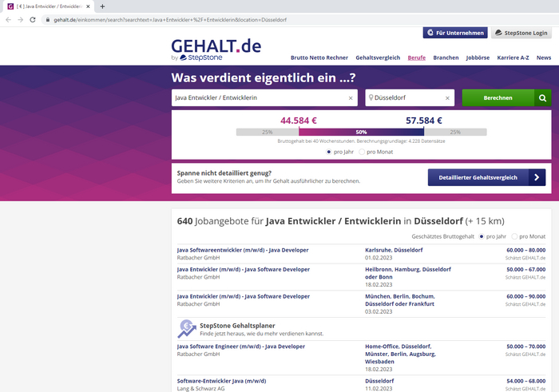
Task: Open Java Softwareentwickler (m/w/d) job listing
Action: (243, 250)
